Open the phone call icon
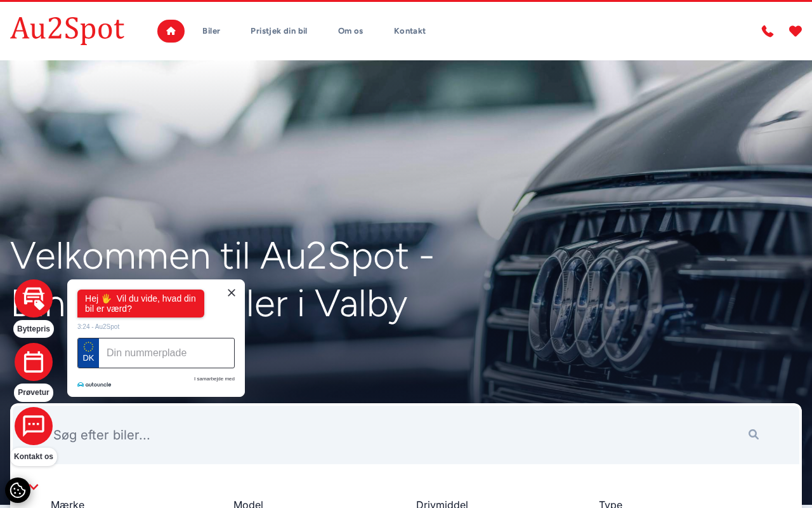The width and height of the screenshot is (812, 508). (x=768, y=31)
